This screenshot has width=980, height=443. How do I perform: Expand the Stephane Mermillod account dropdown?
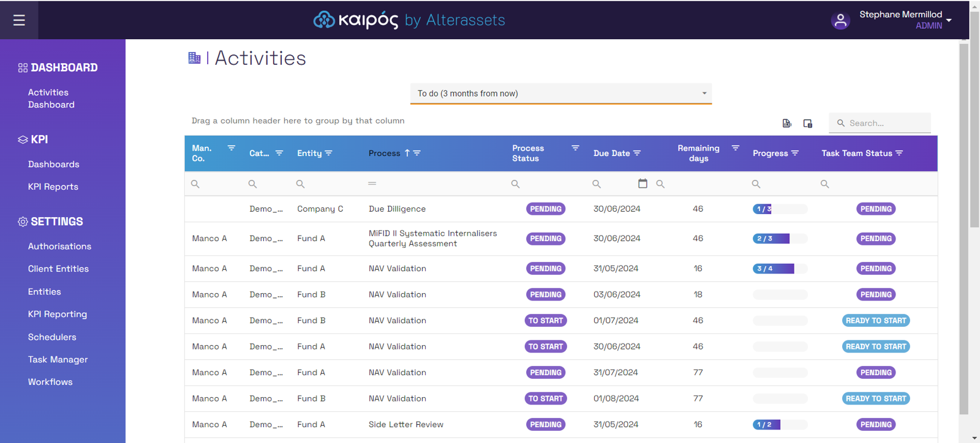[x=949, y=20]
